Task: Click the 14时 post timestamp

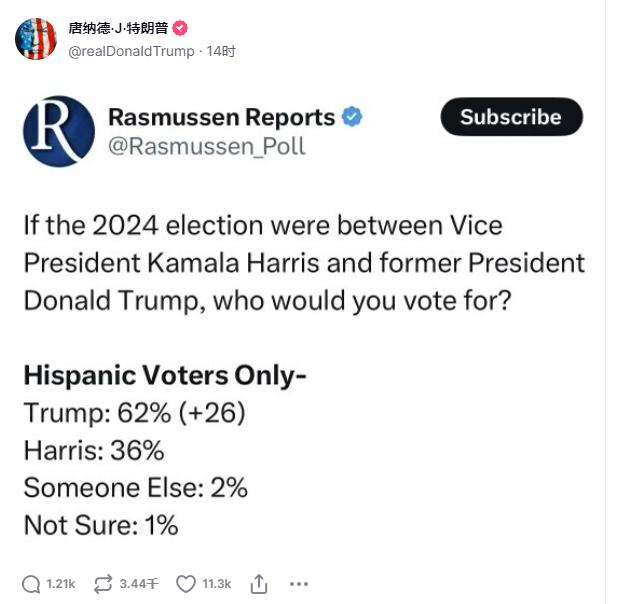Action: 221,51
